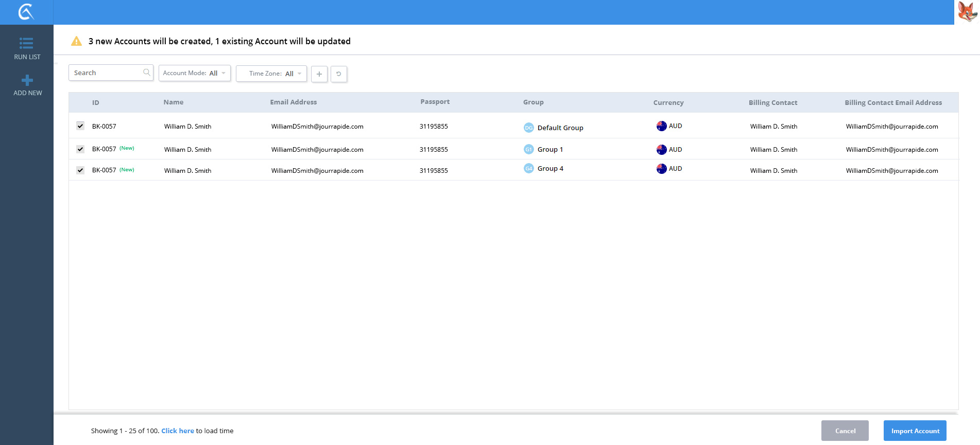Follow the 'Click here' link

(x=178, y=431)
